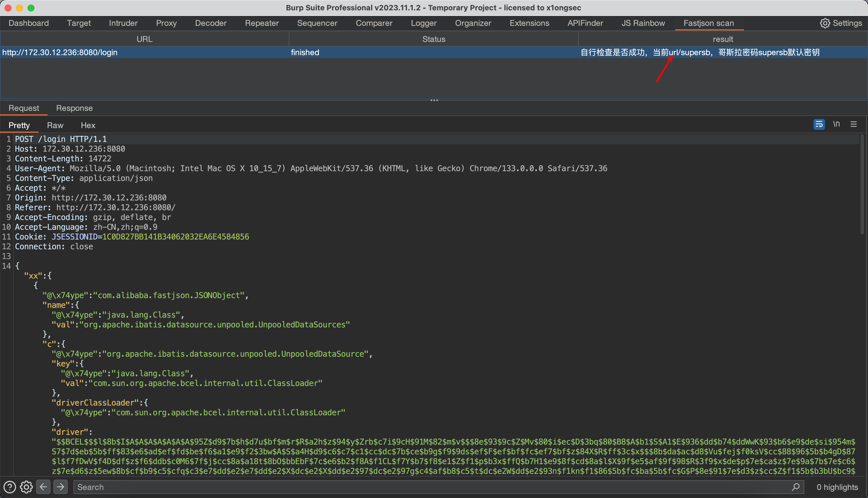Click the result column header

tap(722, 39)
